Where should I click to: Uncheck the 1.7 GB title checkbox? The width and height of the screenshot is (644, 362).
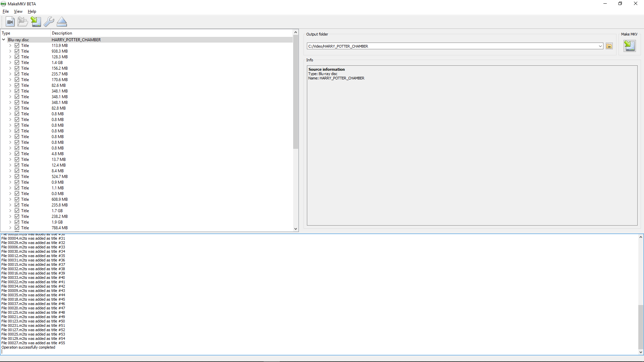(17, 211)
